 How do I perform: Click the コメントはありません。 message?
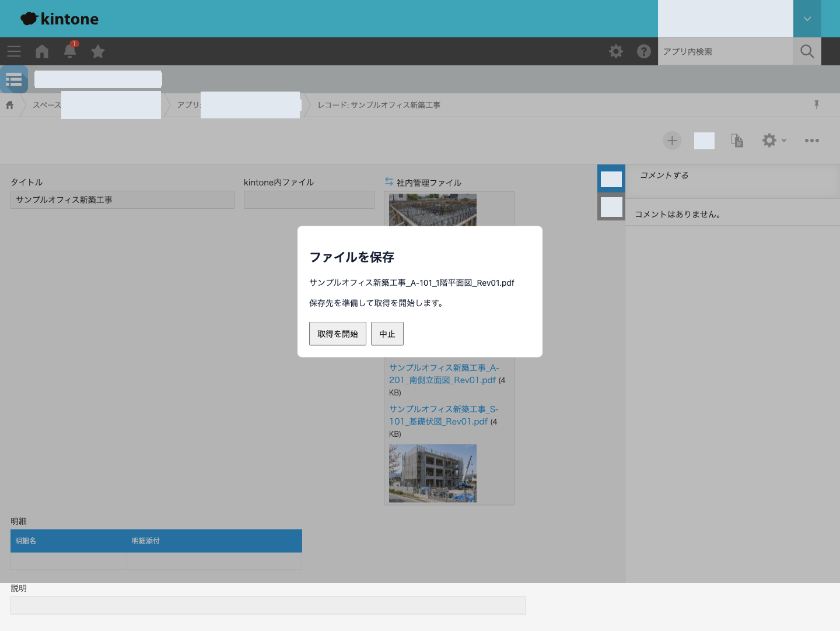[x=678, y=214]
